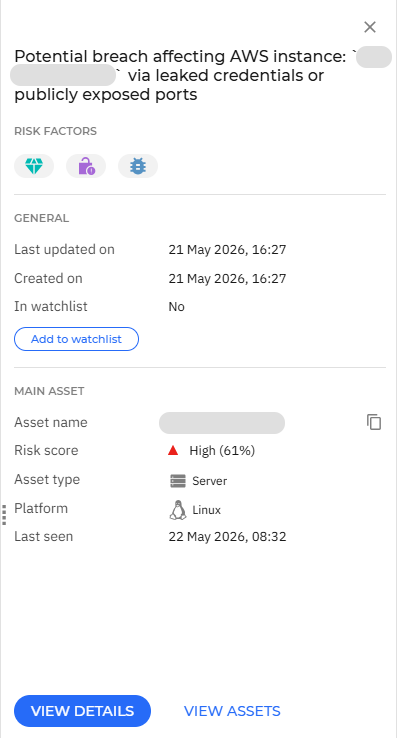This screenshot has height=738, width=397.
Task: Click the MAIN ASSET section heading
Action: click(49, 391)
